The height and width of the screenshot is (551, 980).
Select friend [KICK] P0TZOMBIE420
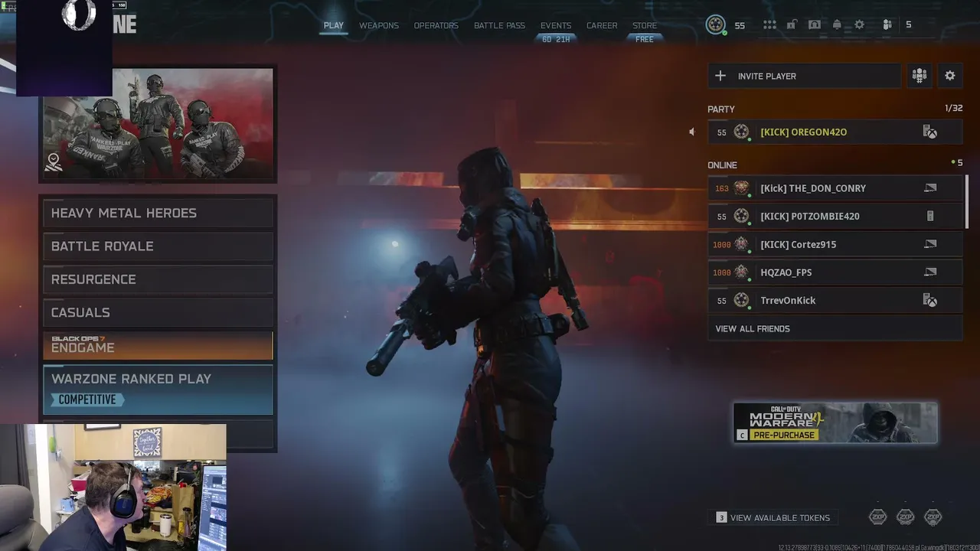[x=835, y=216]
